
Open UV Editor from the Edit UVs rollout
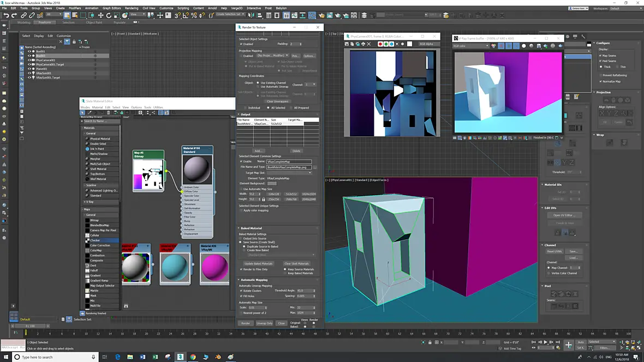(x=564, y=215)
